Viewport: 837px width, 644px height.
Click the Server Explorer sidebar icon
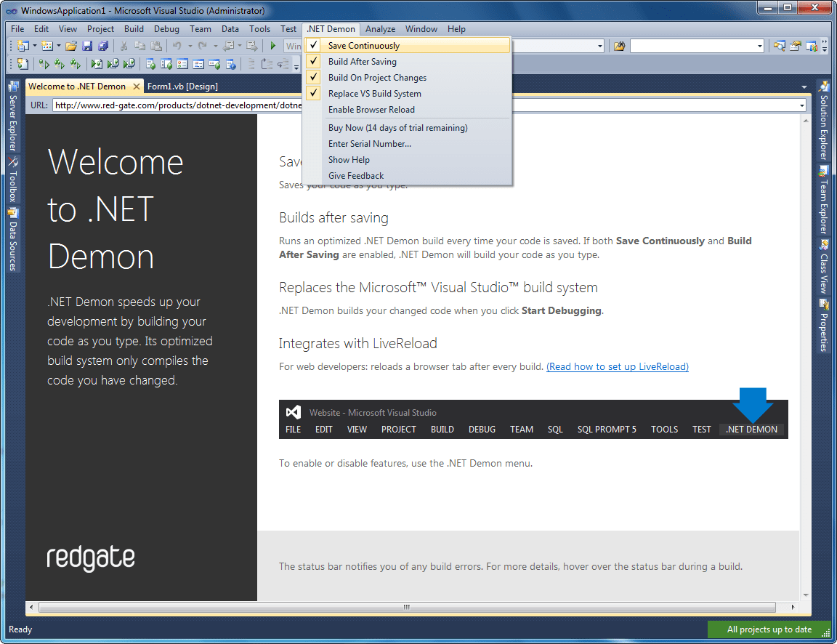13,86
